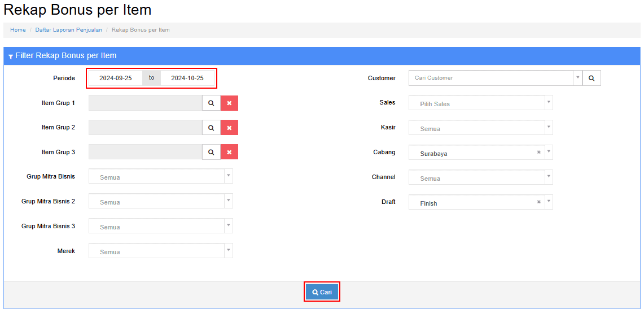Open the Channel dropdown

point(480,178)
